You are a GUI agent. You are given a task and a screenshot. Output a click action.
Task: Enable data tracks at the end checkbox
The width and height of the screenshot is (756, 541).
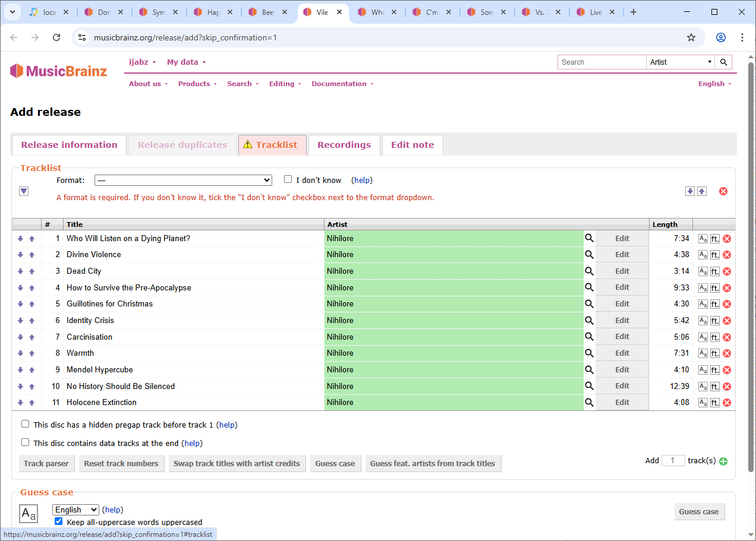coord(26,442)
